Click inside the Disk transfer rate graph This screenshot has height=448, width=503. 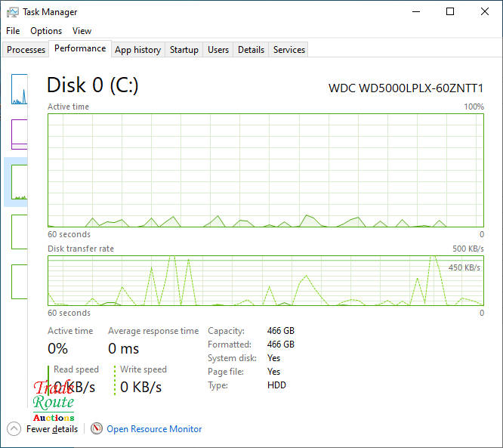[265, 280]
